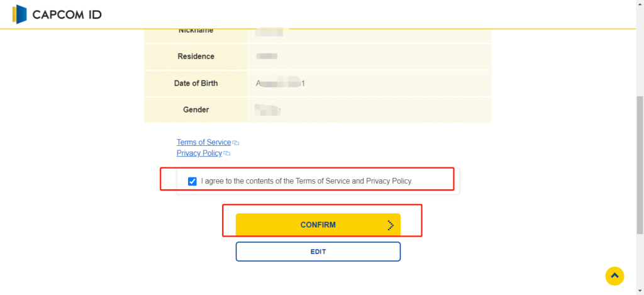Click the blue Capcom ID logo icon

(19, 14)
